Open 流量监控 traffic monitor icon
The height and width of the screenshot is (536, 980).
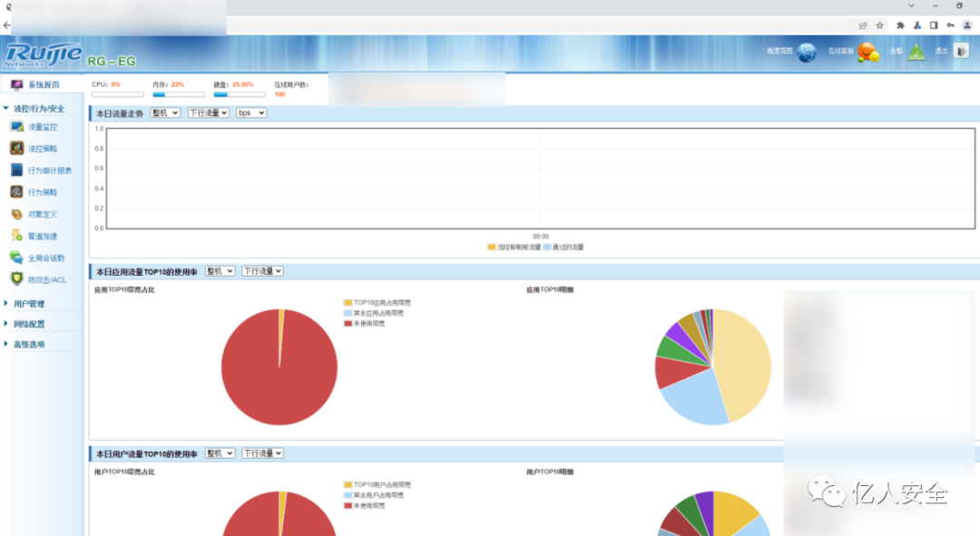[17, 127]
